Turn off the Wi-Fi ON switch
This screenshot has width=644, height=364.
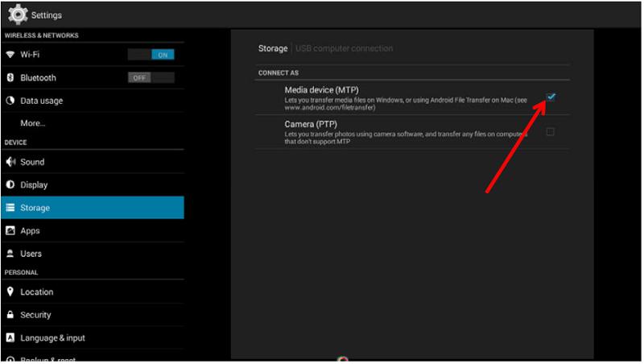[151, 55]
